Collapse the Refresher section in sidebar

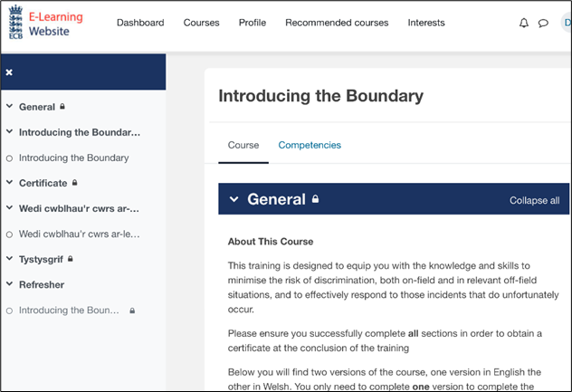[x=9, y=285]
